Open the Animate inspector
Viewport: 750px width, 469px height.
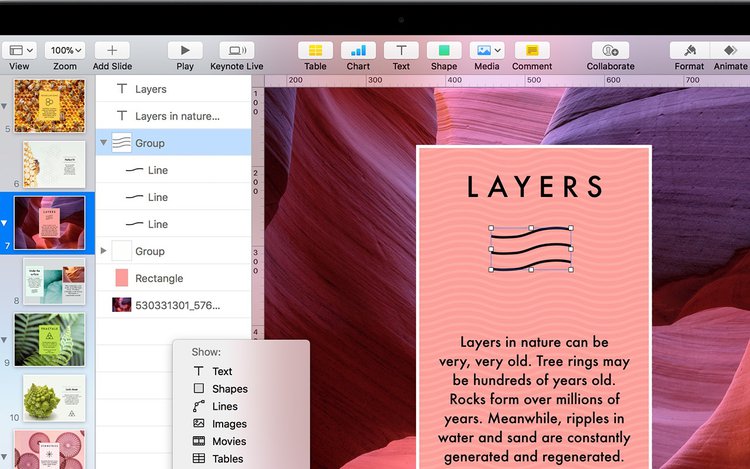(730, 50)
